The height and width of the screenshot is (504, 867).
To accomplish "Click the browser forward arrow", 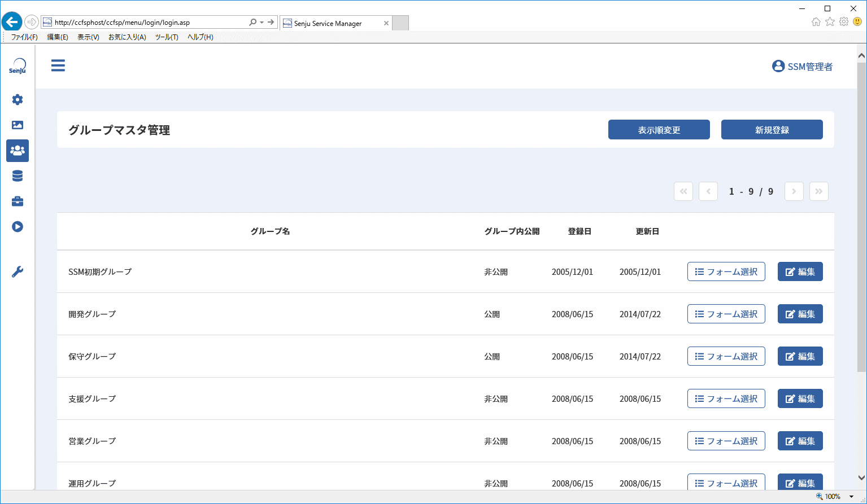I will tap(32, 23).
